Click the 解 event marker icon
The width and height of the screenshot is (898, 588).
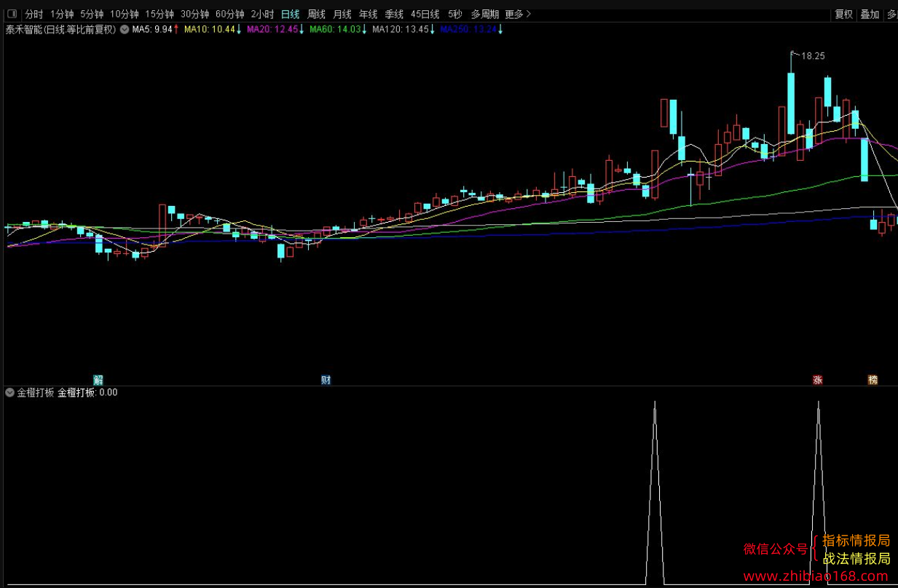[x=98, y=380]
